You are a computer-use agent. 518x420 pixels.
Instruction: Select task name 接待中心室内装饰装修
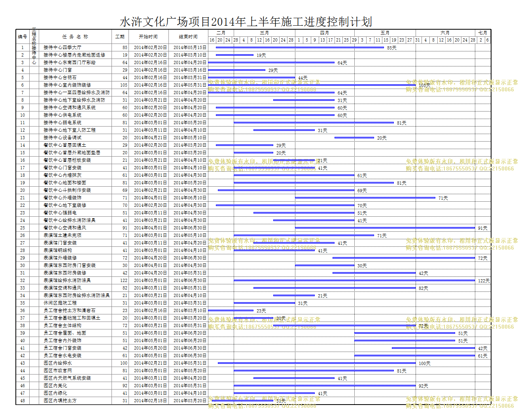tap(67, 85)
